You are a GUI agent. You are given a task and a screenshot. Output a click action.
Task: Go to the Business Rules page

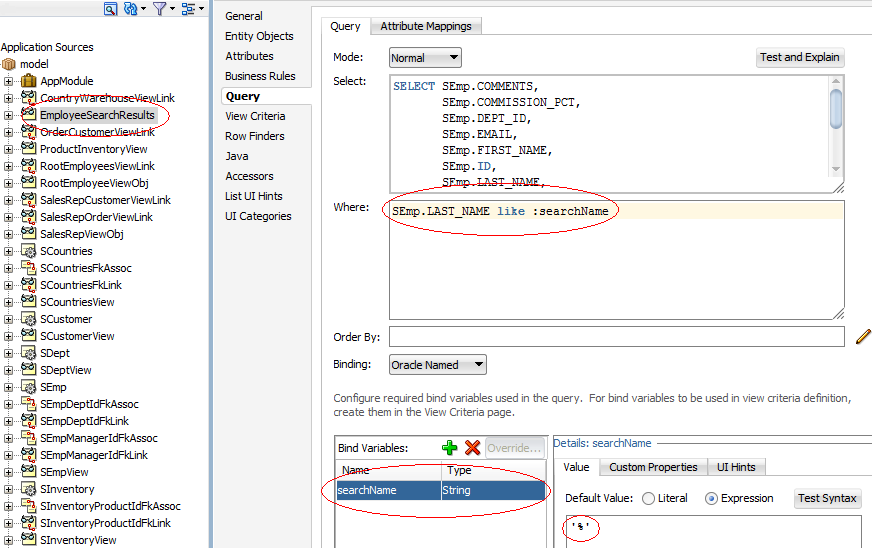tap(260, 76)
